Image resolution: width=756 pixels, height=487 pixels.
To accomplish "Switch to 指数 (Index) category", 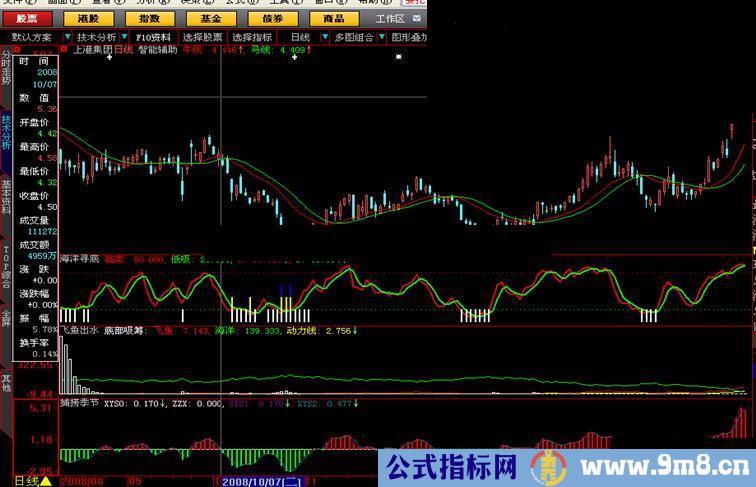I will point(150,18).
